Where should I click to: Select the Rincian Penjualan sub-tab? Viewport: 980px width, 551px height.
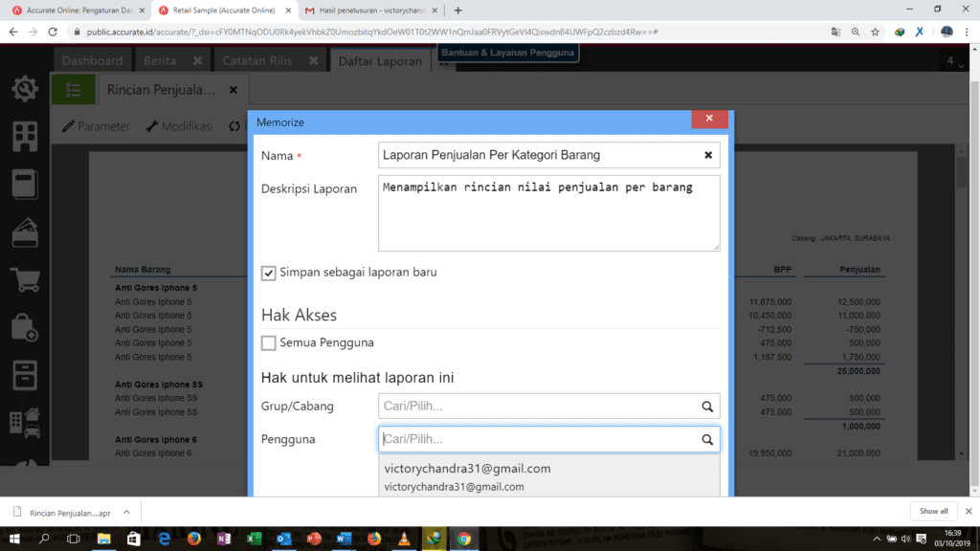click(x=161, y=90)
